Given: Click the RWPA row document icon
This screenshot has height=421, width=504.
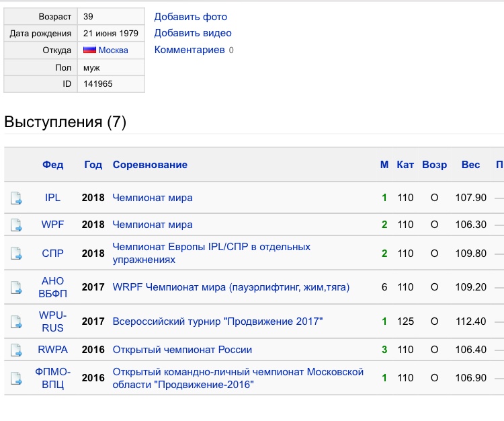Looking at the screenshot, I should tap(16, 350).
